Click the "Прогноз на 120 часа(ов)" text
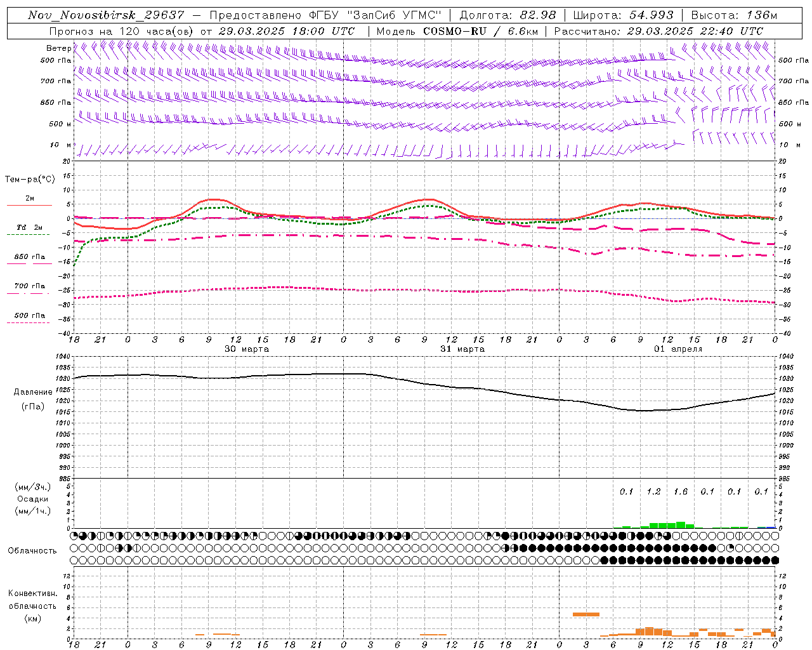 (x=122, y=31)
